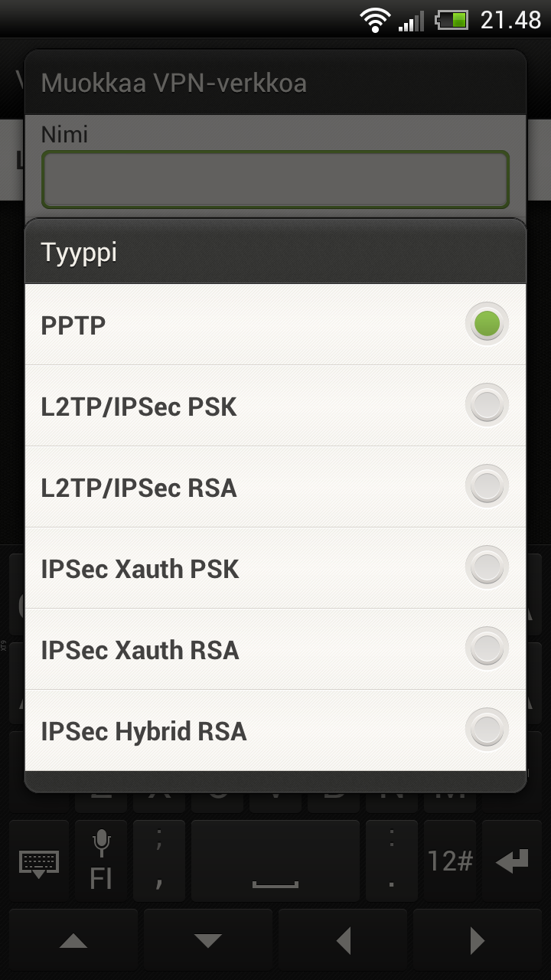Focus the Nimi name input field
The width and height of the screenshot is (551, 980).
click(x=275, y=179)
